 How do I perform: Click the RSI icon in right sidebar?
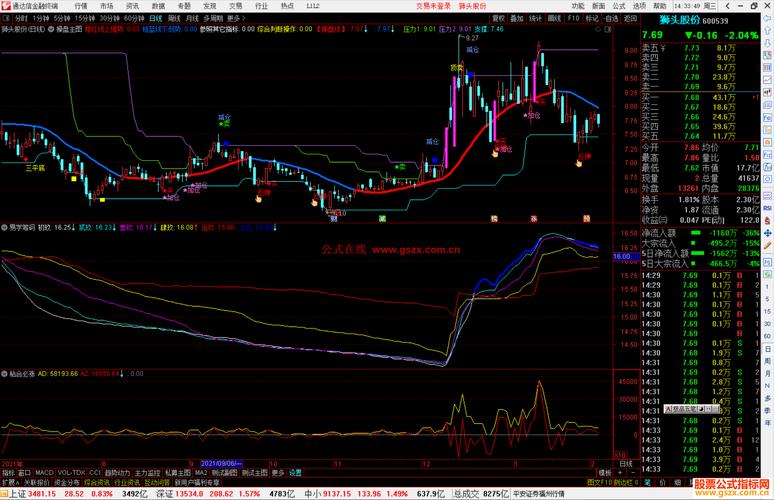click(768, 208)
